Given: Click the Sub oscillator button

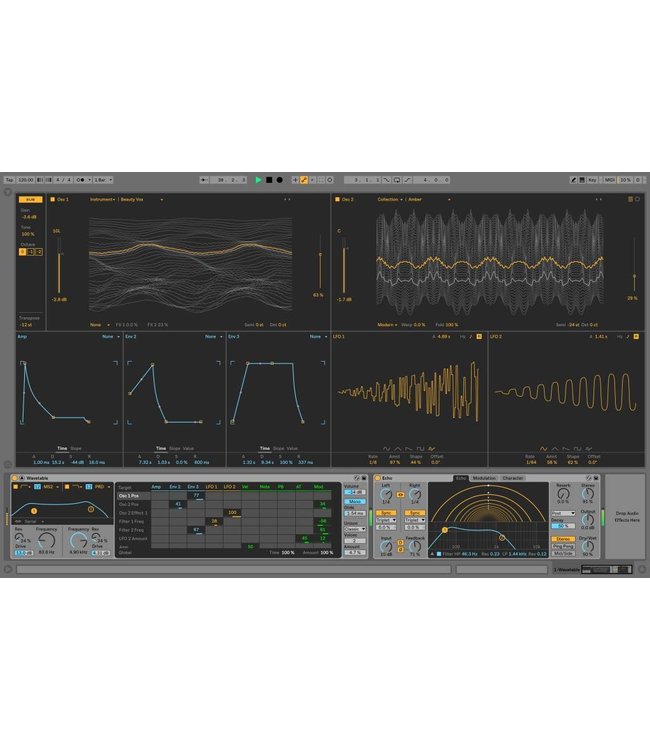Looking at the screenshot, I should (31, 199).
